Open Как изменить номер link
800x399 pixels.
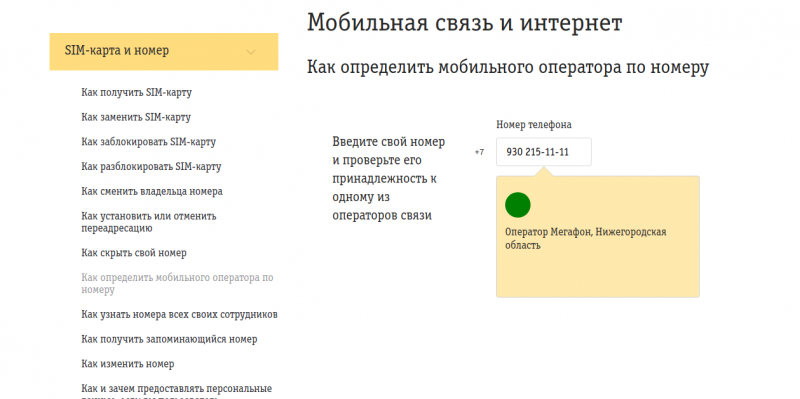point(128,364)
